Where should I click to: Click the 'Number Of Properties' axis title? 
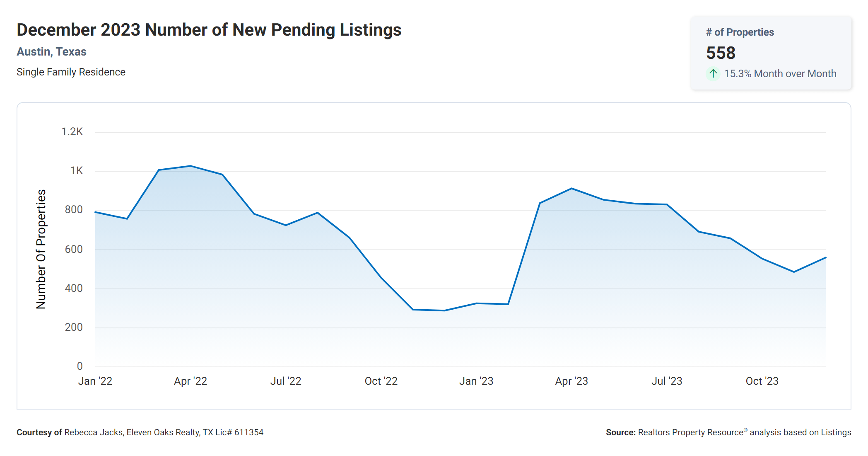(x=41, y=249)
